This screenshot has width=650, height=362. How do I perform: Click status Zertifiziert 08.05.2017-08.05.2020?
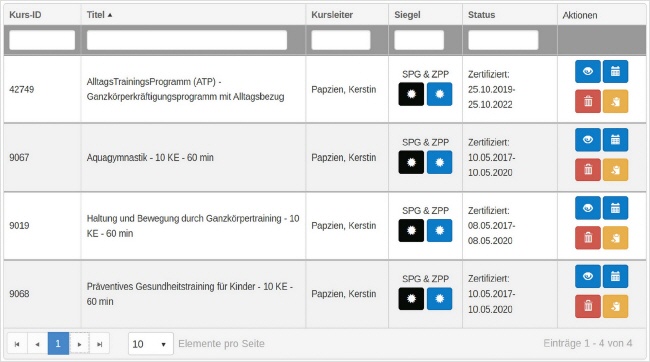[492, 226]
